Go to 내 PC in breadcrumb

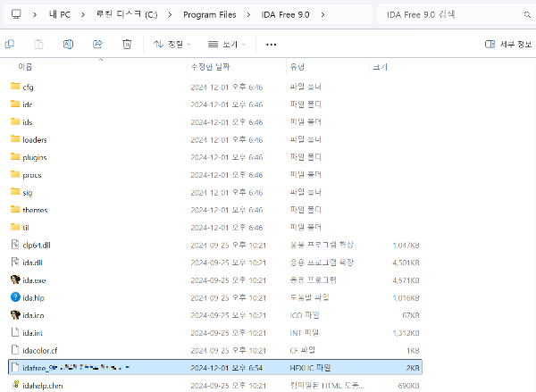coord(60,14)
